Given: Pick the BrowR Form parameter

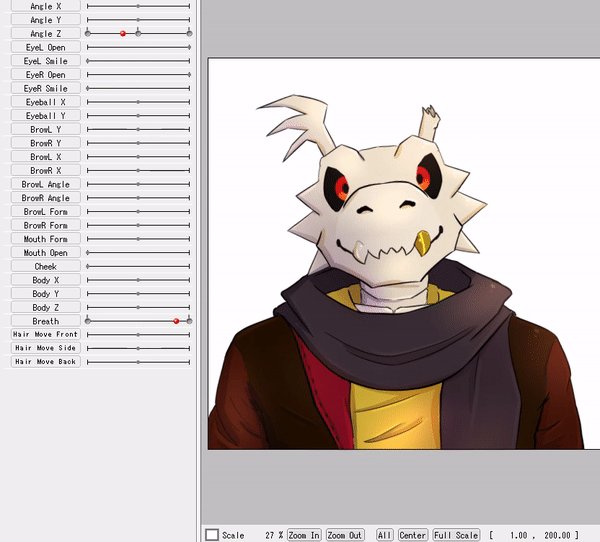Looking at the screenshot, I should tap(46, 225).
